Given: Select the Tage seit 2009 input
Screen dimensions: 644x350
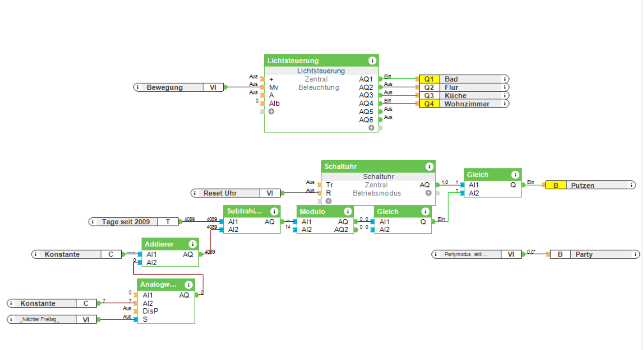Looking at the screenshot, I should (134, 222).
